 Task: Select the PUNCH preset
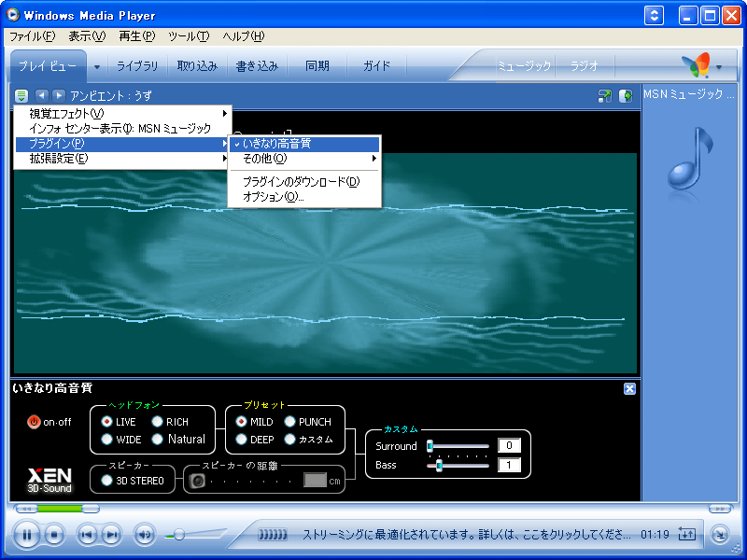289,422
